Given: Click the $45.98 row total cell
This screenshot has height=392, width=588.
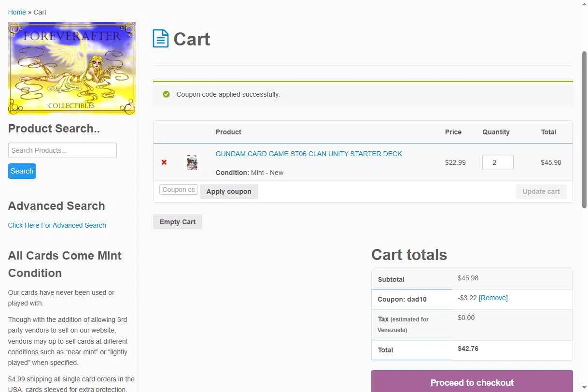Looking at the screenshot, I should point(551,162).
